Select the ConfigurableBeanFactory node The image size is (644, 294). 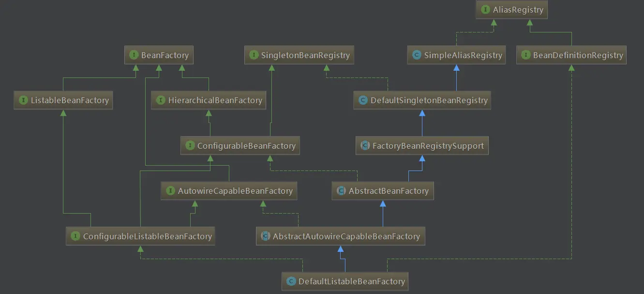pos(240,146)
